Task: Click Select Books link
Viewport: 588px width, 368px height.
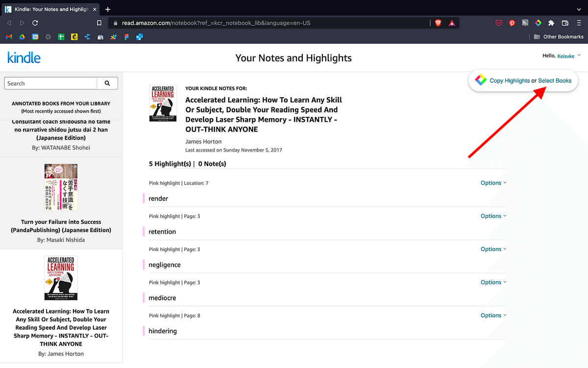Action: [555, 81]
